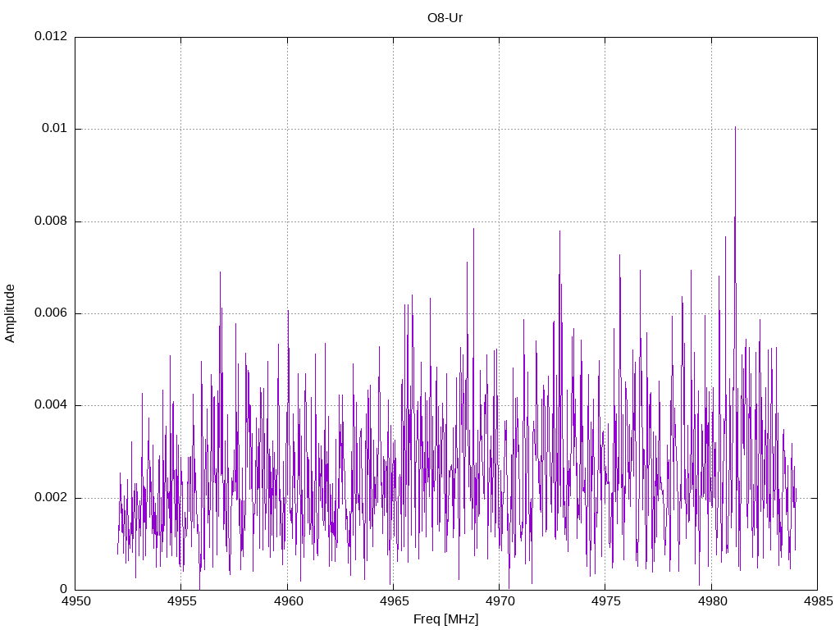The height and width of the screenshot is (630, 840).
Task: Click the 0.008 y-axis tick label
Action: pyautogui.click(x=51, y=221)
